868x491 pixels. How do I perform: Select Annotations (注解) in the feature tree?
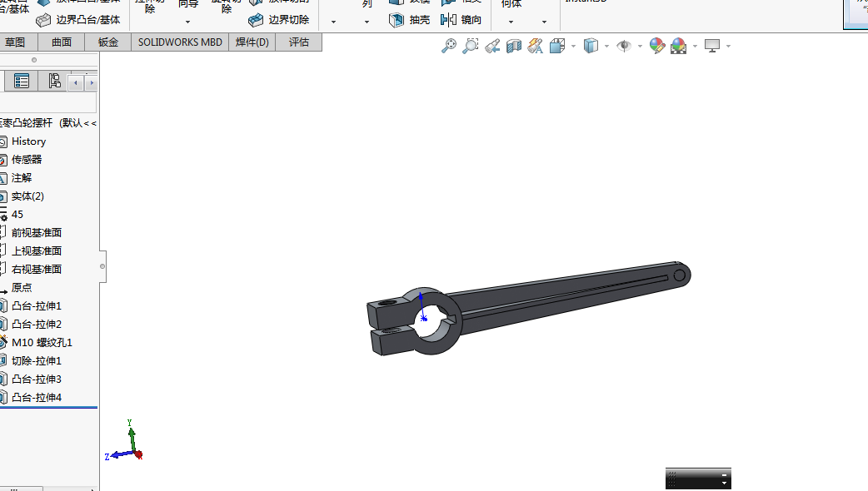tap(22, 178)
